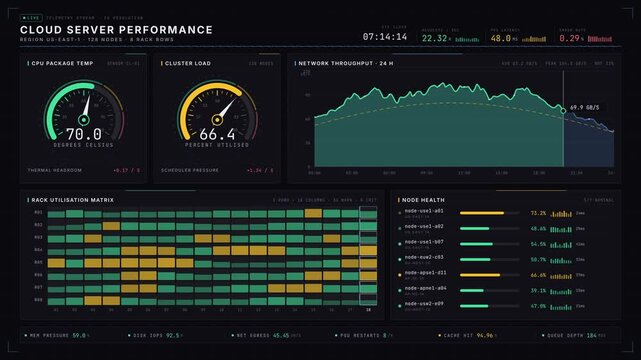
Task: Click the current-time marker dot on throughput chart
Action: [x=563, y=111]
